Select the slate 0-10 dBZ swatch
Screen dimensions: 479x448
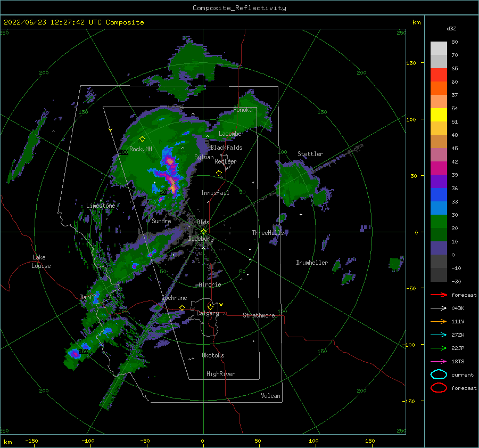(x=439, y=248)
